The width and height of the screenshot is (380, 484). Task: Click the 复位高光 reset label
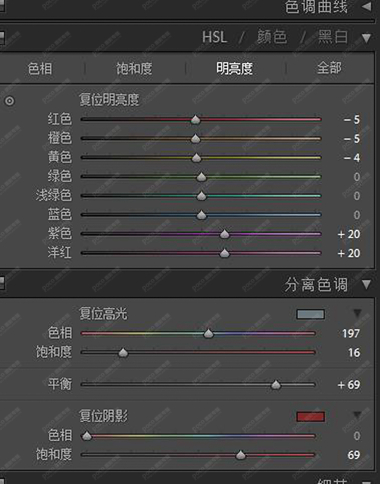pyautogui.click(x=103, y=314)
